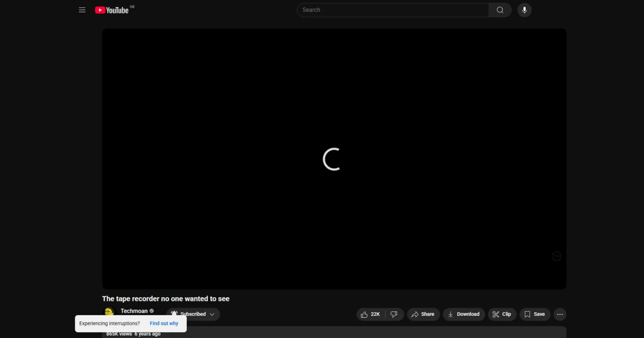Share this video
The height and width of the screenshot is (338, 644).
423,314
